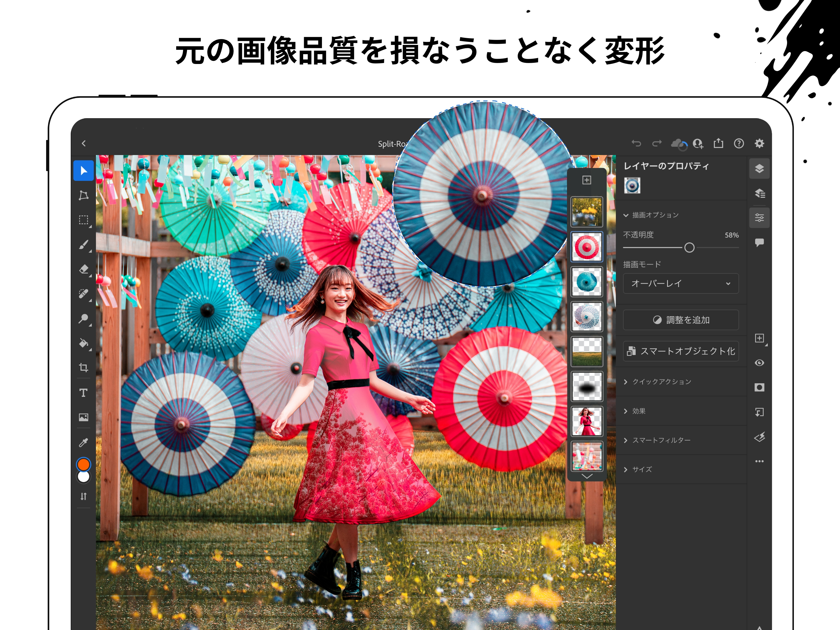Open the Layers panel
840x630 pixels.
click(x=759, y=169)
